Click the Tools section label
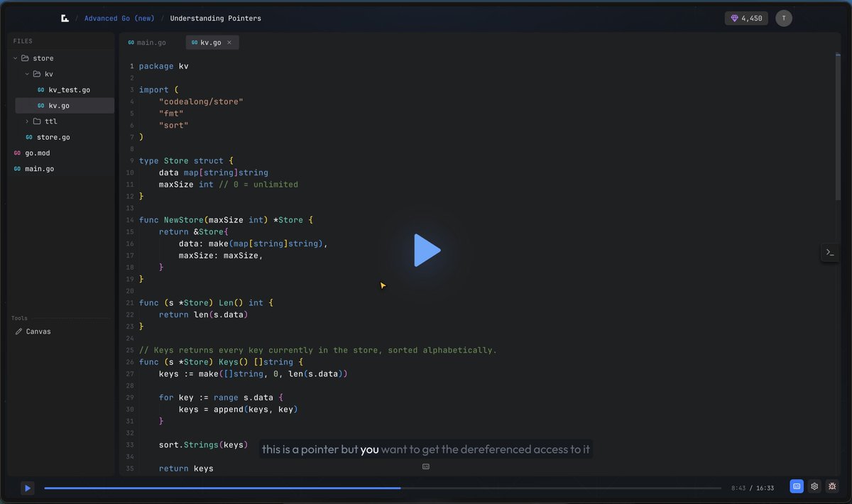The width and height of the screenshot is (852, 504). coord(20,318)
